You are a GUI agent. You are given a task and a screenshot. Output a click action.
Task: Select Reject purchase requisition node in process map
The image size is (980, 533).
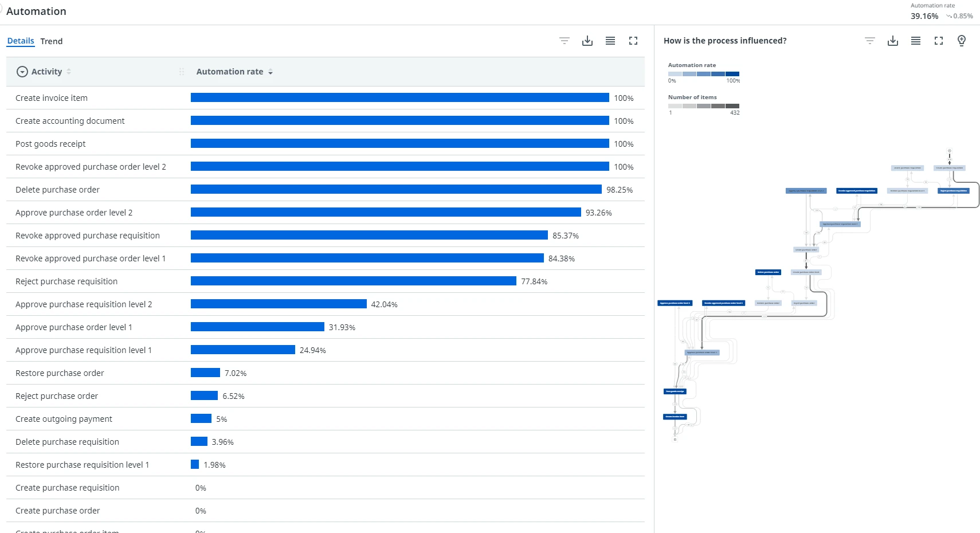(x=954, y=191)
